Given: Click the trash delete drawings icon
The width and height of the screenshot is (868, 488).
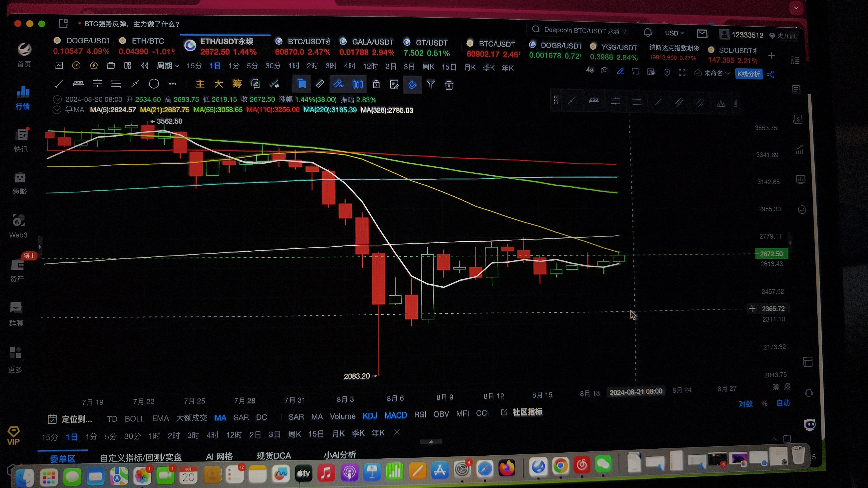Looking at the screenshot, I should click(x=449, y=85).
